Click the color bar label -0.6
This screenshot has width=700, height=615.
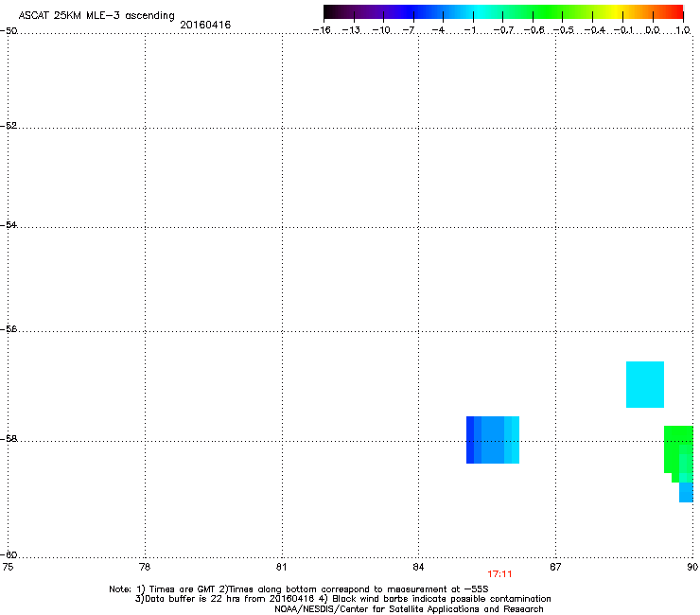click(534, 30)
